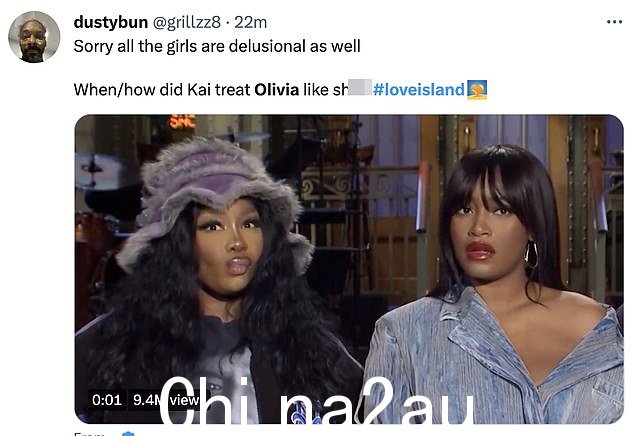Click the partially visible 'From' source link

89,434
